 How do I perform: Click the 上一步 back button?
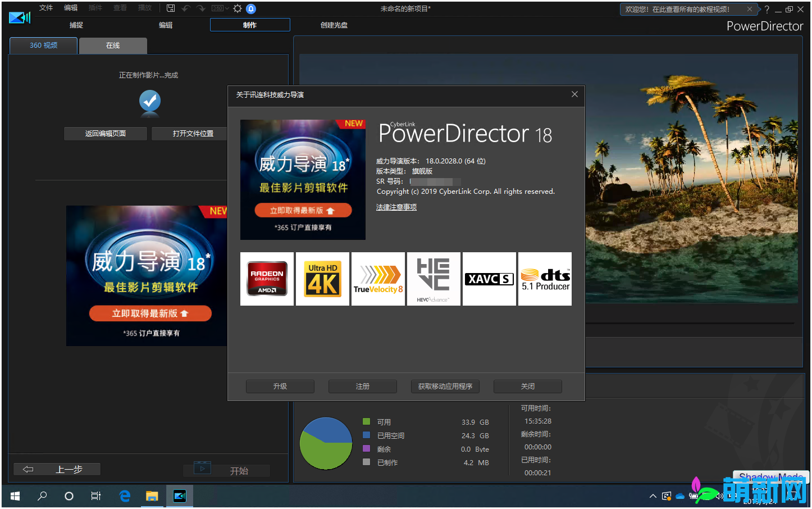57,469
